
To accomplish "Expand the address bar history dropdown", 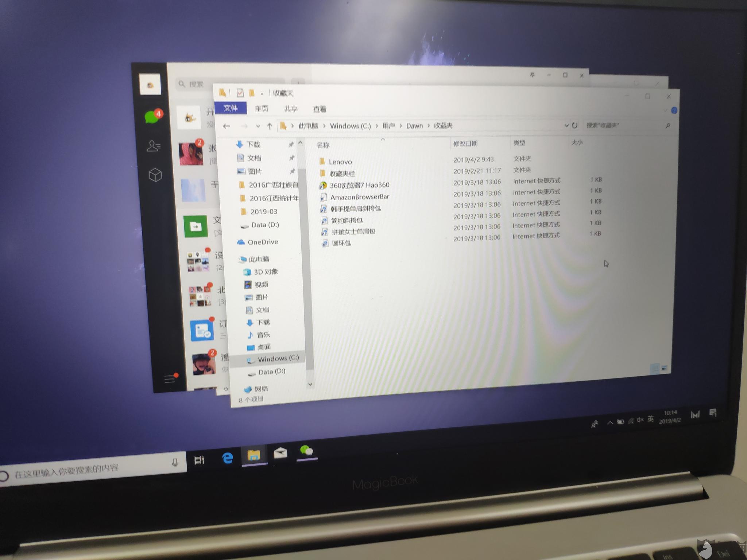I will click(566, 125).
